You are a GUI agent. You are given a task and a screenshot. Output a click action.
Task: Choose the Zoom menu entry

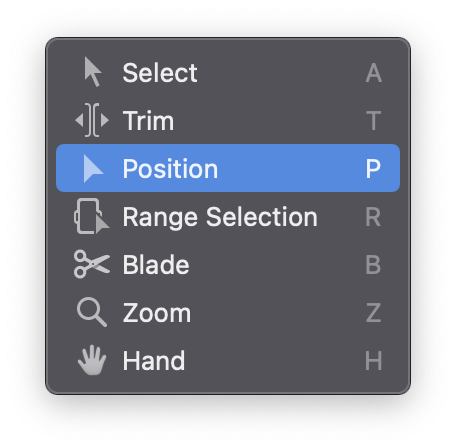pos(228,312)
